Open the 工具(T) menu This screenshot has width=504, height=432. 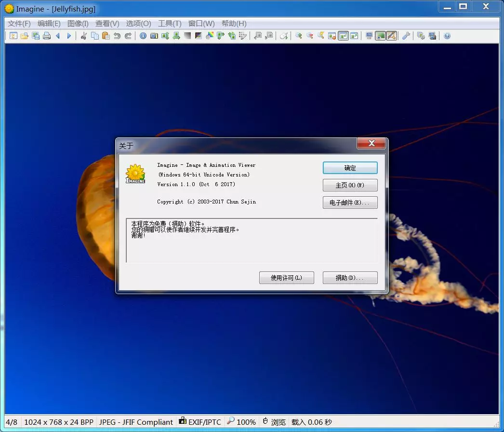tap(170, 24)
